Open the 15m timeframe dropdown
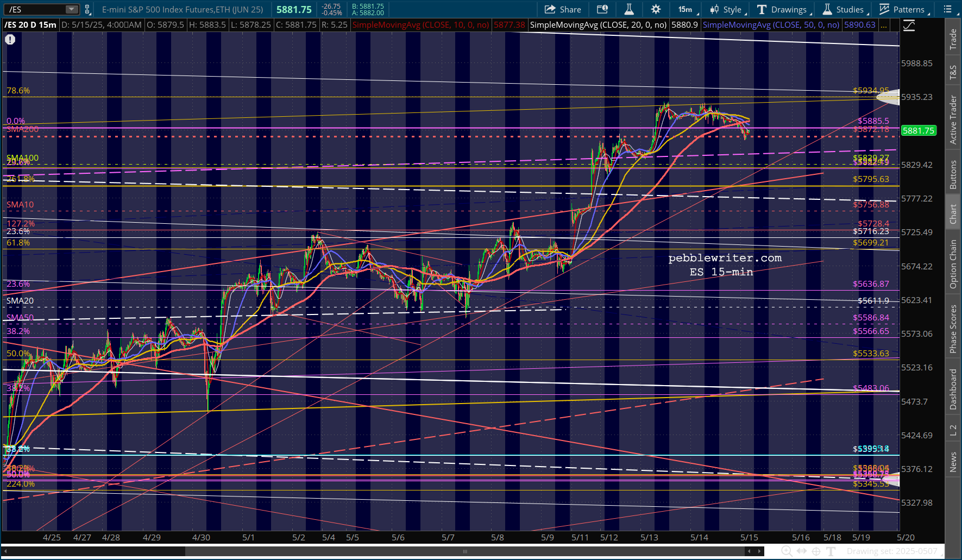 (686, 9)
